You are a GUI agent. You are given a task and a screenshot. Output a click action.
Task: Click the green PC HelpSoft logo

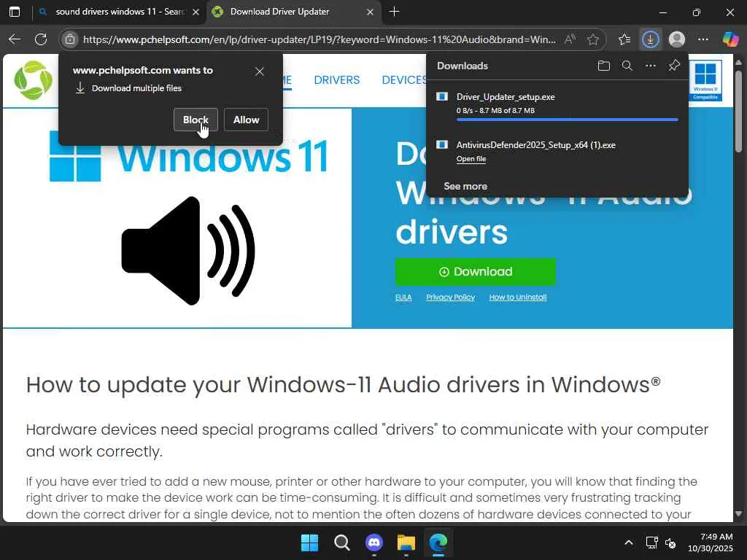click(33, 80)
